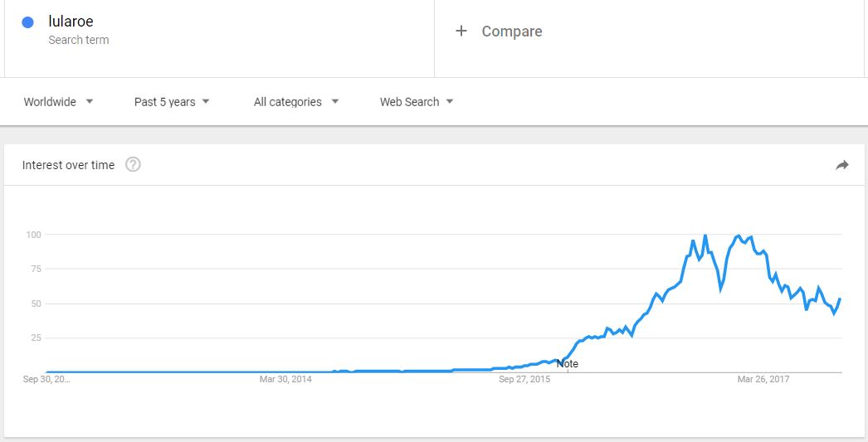Open the Web Search type dropdown
The width and height of the screenshot is (868, 442).
417,102
